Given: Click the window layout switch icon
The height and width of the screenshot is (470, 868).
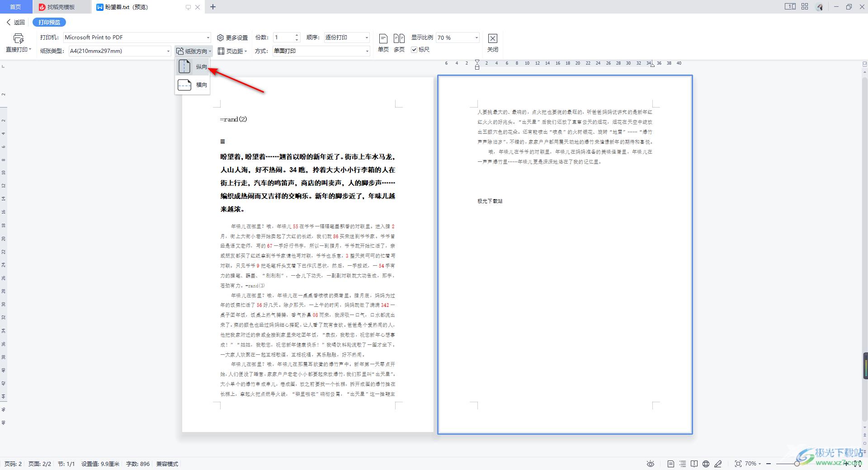Looking at the screenshot, I should [x=790, y=7].
